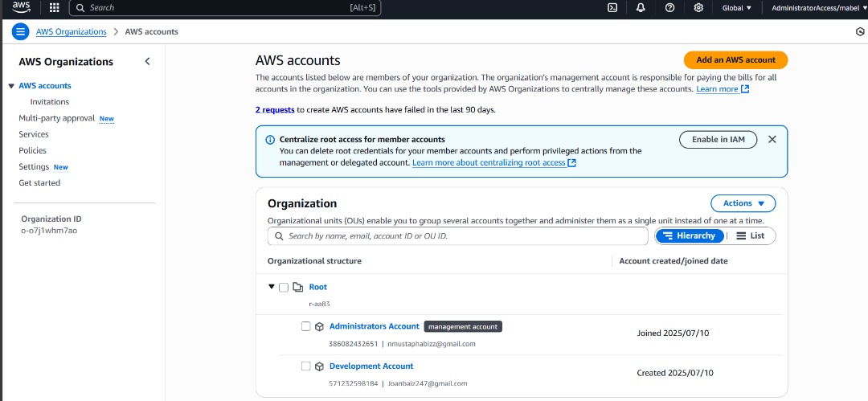The height and width of the screenshot is (401, 868).
Task: Collapse the AWS Organizations side panel chevron
Action: 147,62
